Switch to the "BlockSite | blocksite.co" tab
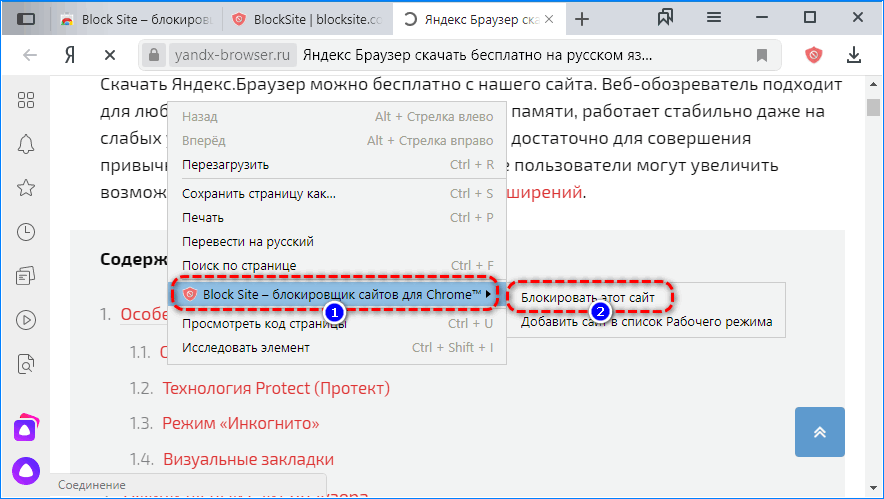 [306, 20]
